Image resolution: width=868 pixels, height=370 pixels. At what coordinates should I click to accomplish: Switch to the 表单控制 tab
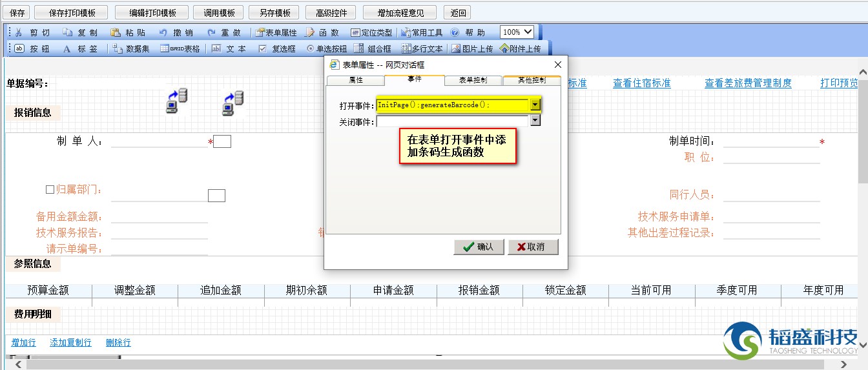[473, 80]
